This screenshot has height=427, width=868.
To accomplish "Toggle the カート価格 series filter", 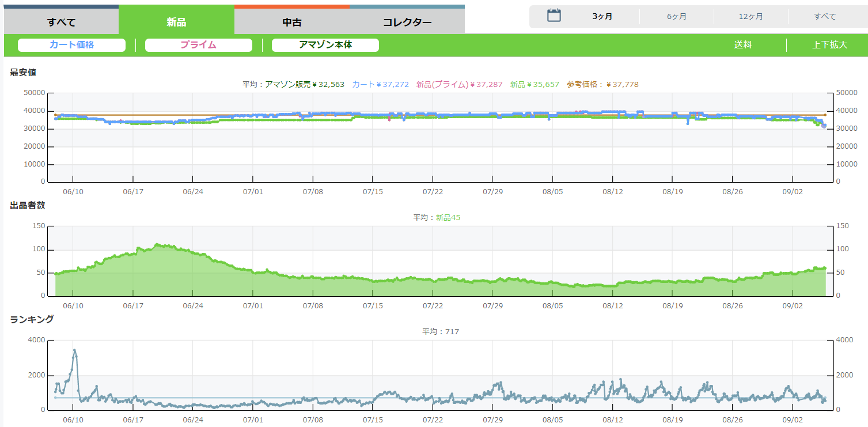I will (x=71, y=45).
